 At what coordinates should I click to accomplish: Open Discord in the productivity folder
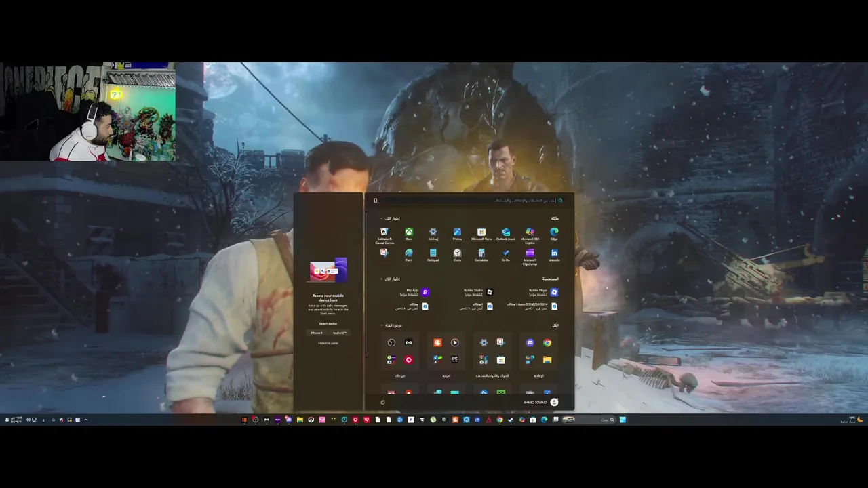click(530, 342)
